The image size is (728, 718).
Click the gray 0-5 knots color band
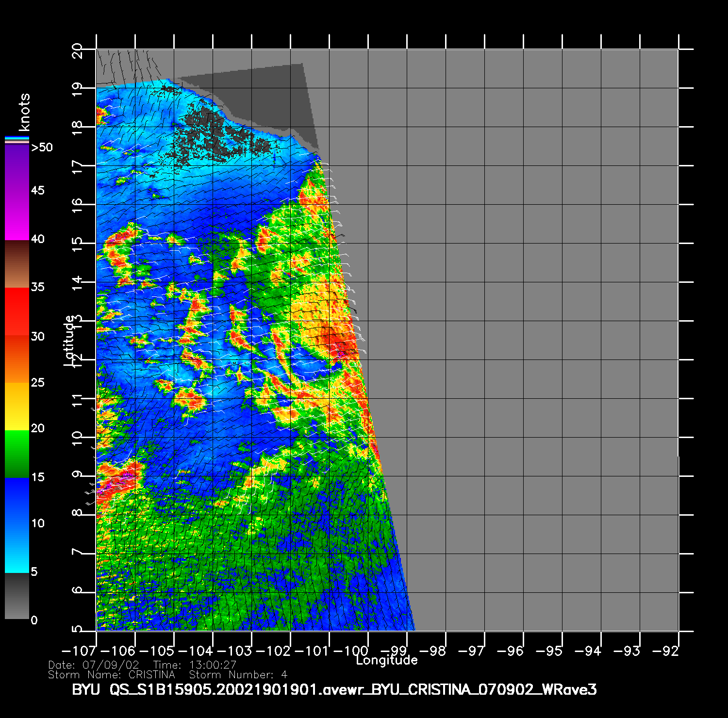(x=17, y=596)
